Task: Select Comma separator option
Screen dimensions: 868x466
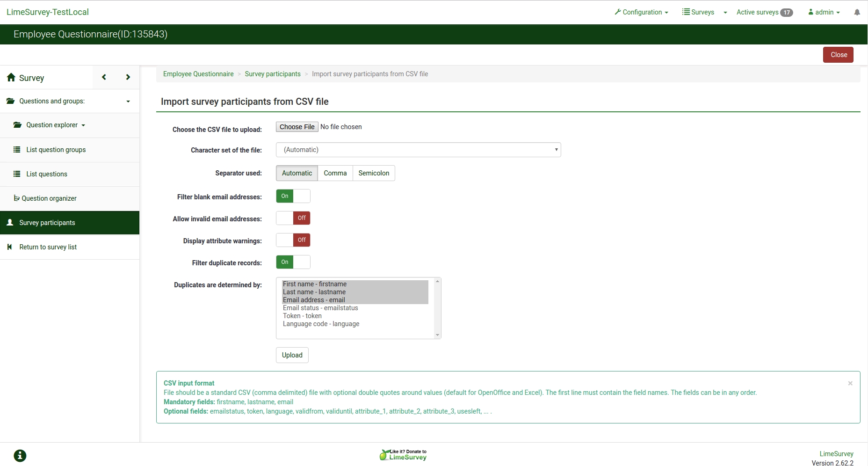Action: [335, 173]
